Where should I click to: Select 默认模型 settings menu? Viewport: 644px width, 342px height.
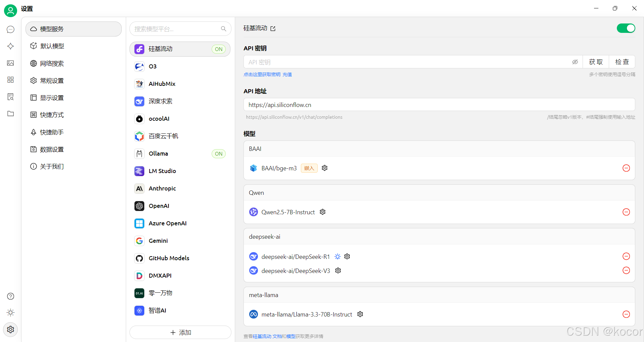coord(73,46)
